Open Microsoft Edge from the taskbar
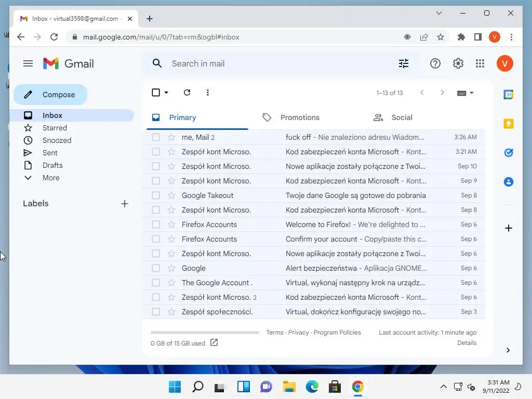This screenshot has width=532, height=399. 312,387
